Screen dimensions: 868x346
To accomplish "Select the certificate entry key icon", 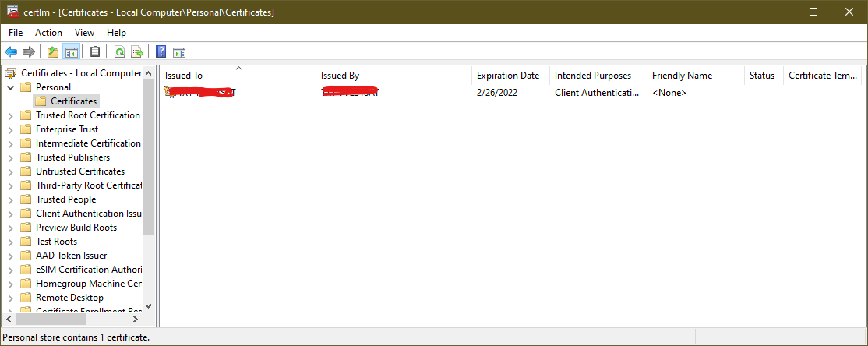I will 168,92.
